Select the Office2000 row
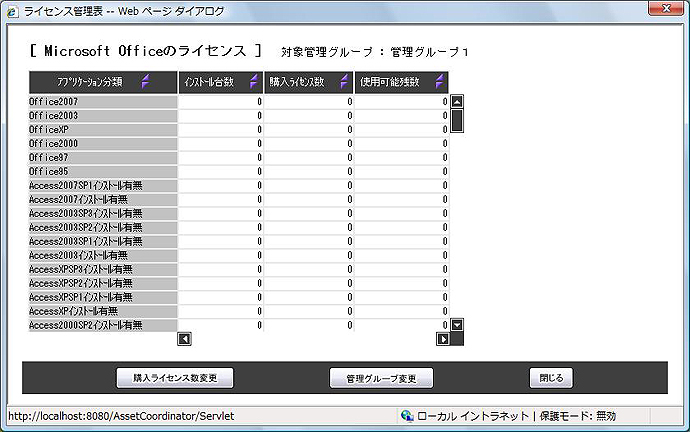The image size is (690, 432). pyautogui.click(x=239, y=144)
